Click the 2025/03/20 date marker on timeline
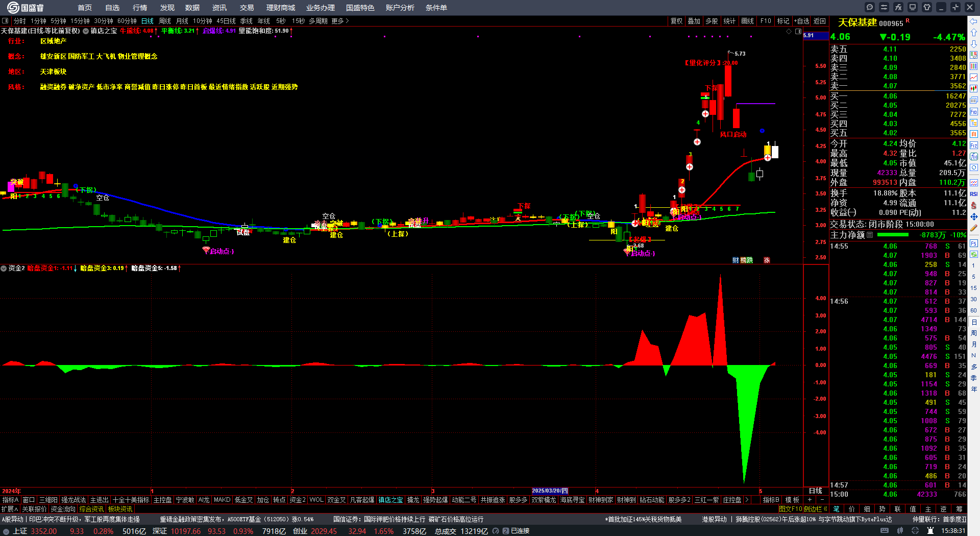Image resolution: width=980 pixels, height=536 pixels. point(550,491)
